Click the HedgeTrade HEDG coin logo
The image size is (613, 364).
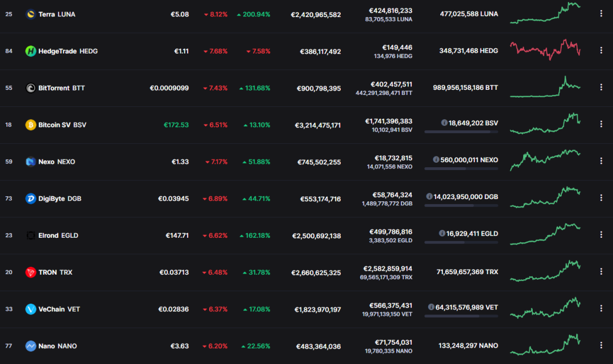pyautogui.click(x=31, y=51)
